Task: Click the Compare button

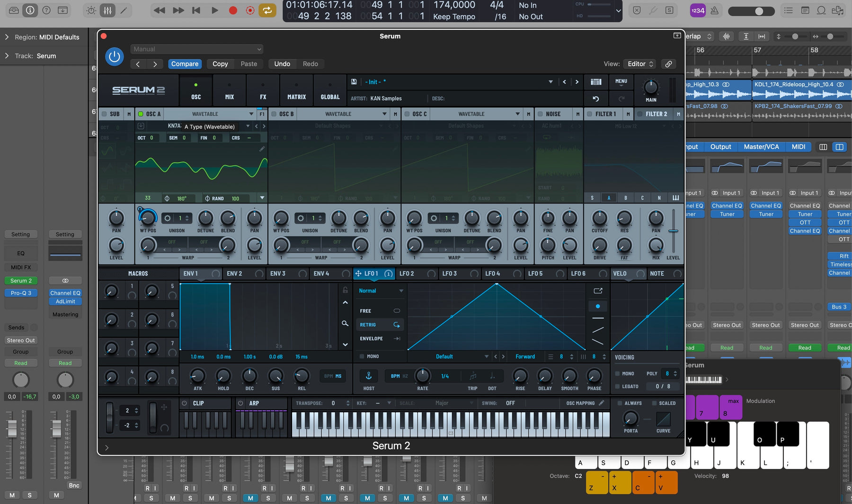Action: click(185, 64)
